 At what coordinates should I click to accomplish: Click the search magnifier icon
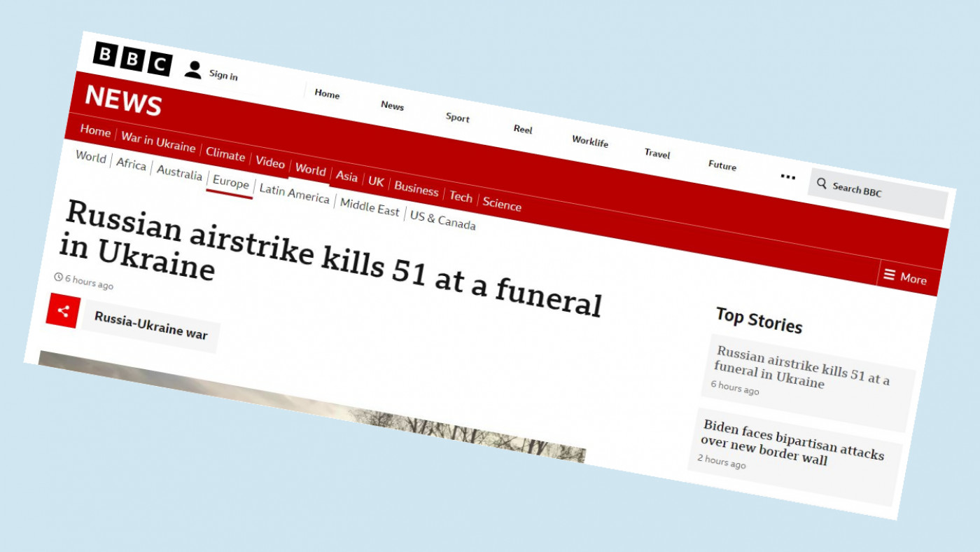[822, 184]
